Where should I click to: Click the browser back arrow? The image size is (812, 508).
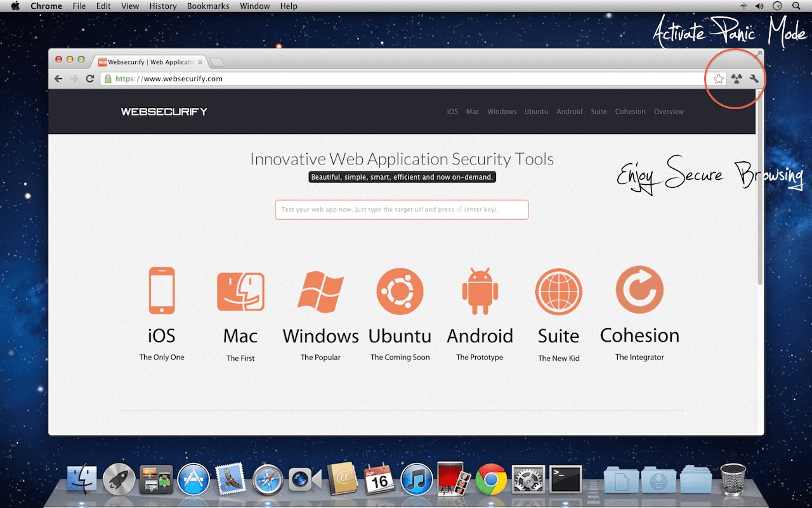(58, 79)
